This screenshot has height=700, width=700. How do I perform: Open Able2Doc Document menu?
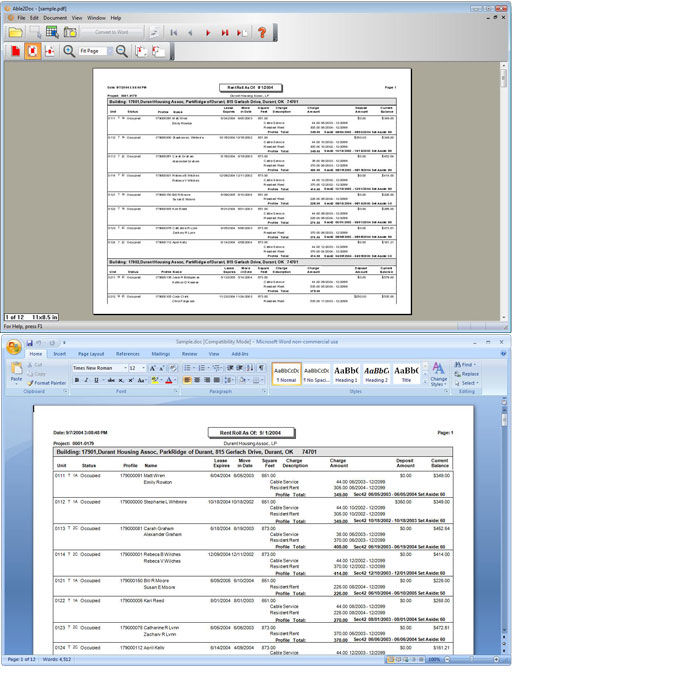tap(55, 18)
